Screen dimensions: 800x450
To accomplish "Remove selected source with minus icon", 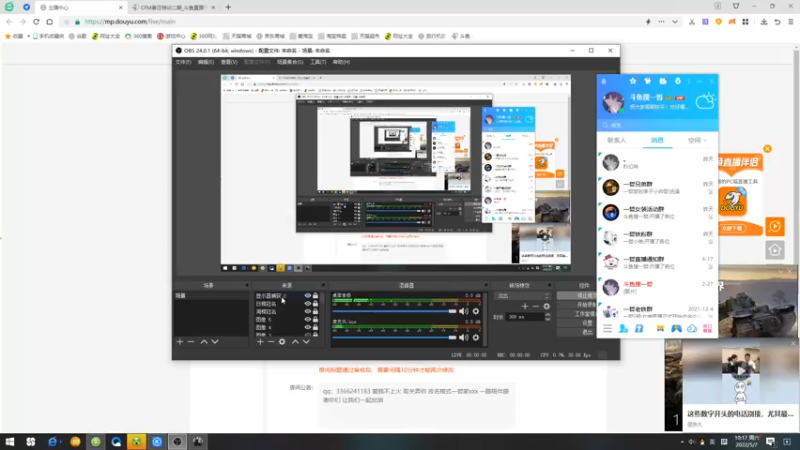I will (271, 341).
